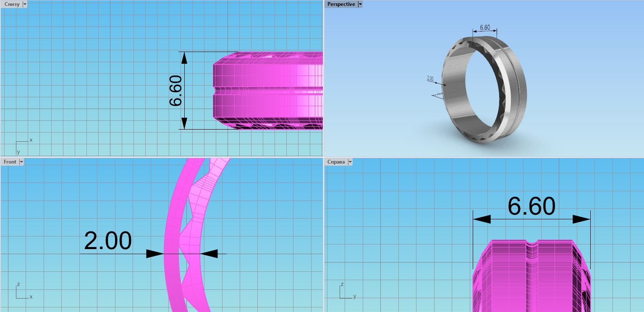Screen dimensions: 644x312
Task: Select the 2.00 dimension text in Front view
Action: (x=108, y=241)
